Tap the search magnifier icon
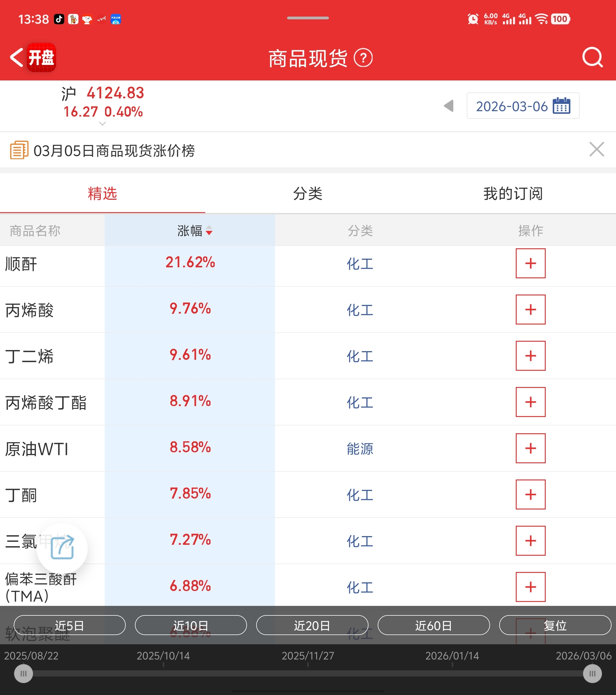 592,58
